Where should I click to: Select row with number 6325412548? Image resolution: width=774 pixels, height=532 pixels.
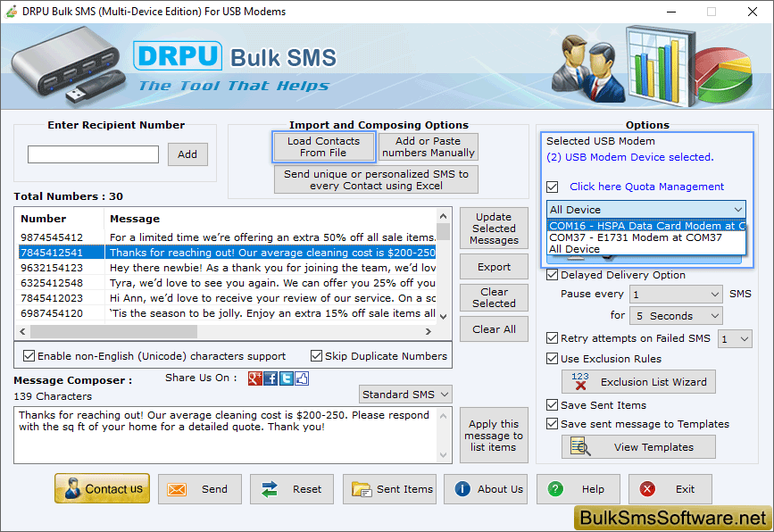[228, 283]
